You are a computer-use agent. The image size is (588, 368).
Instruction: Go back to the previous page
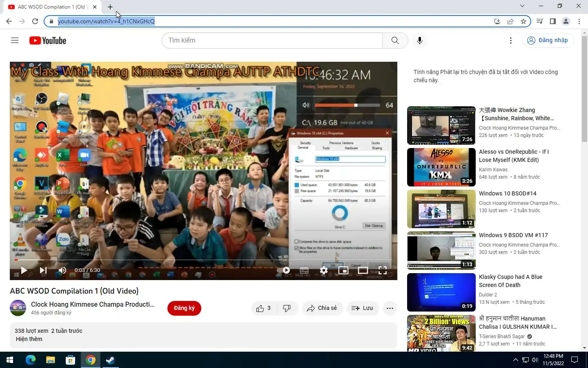(9, 21)
